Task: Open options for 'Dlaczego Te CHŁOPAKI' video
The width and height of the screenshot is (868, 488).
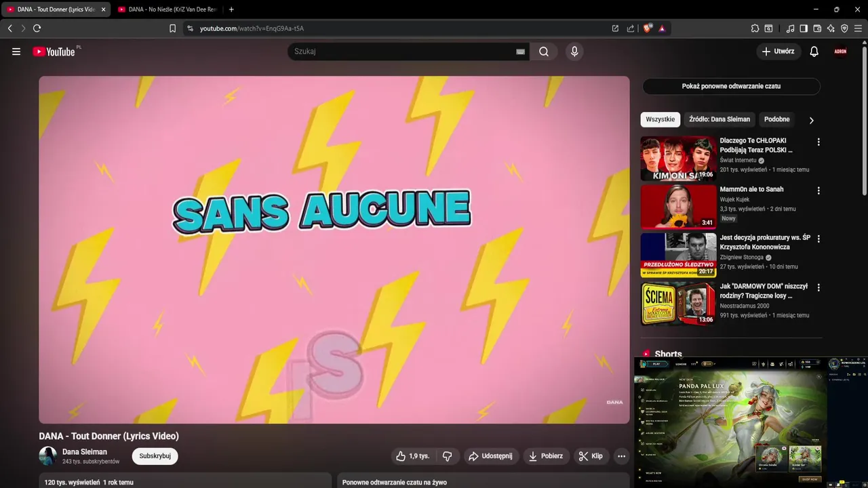Action: click(x=818, y=142)
